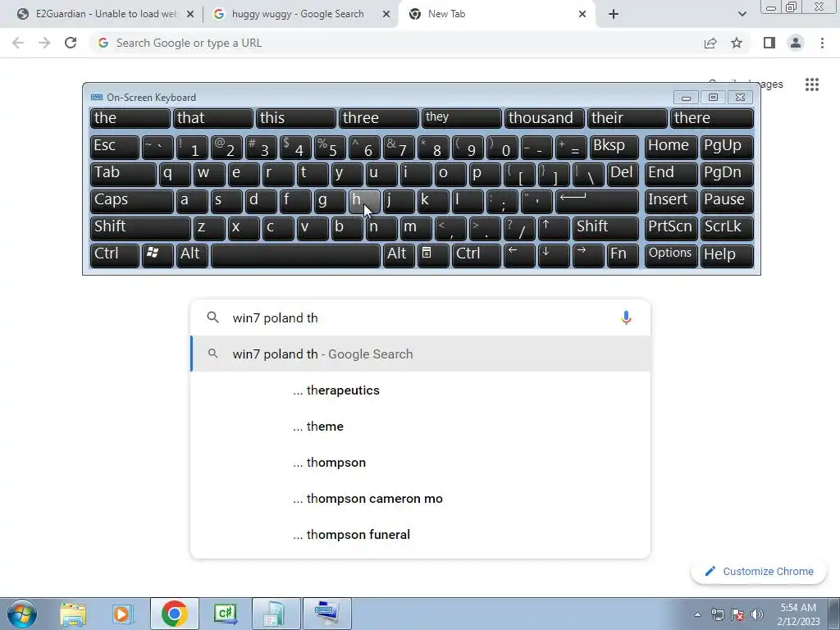The height and width of the screenshot is (630, 840).
Task: Tap the Del key
Action: 623,174
